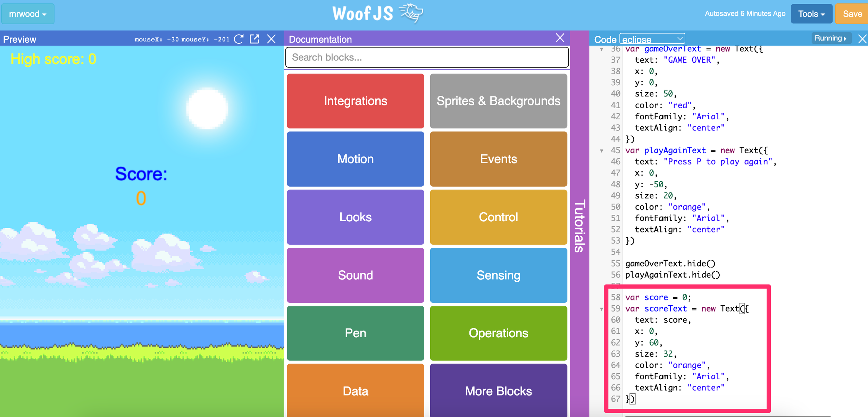Open preview in a new window
The image size is (868, 417).
pyautogui.click(x=255, y=39)
